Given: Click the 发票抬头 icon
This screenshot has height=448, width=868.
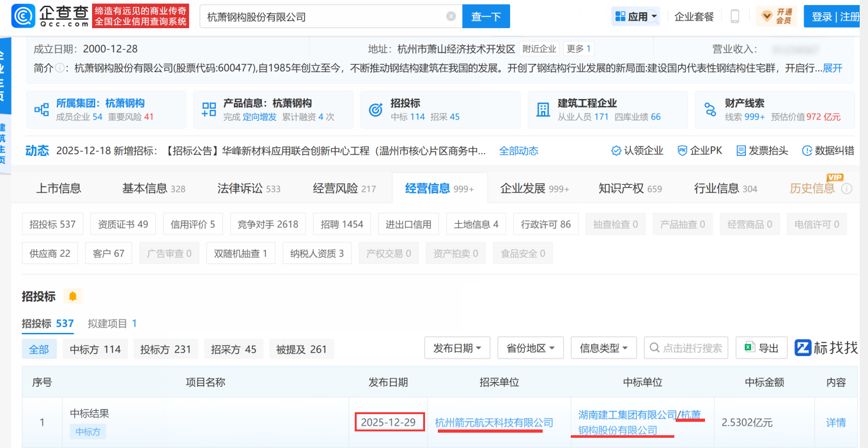Looking at the screenshot, I should click(741, 151).
